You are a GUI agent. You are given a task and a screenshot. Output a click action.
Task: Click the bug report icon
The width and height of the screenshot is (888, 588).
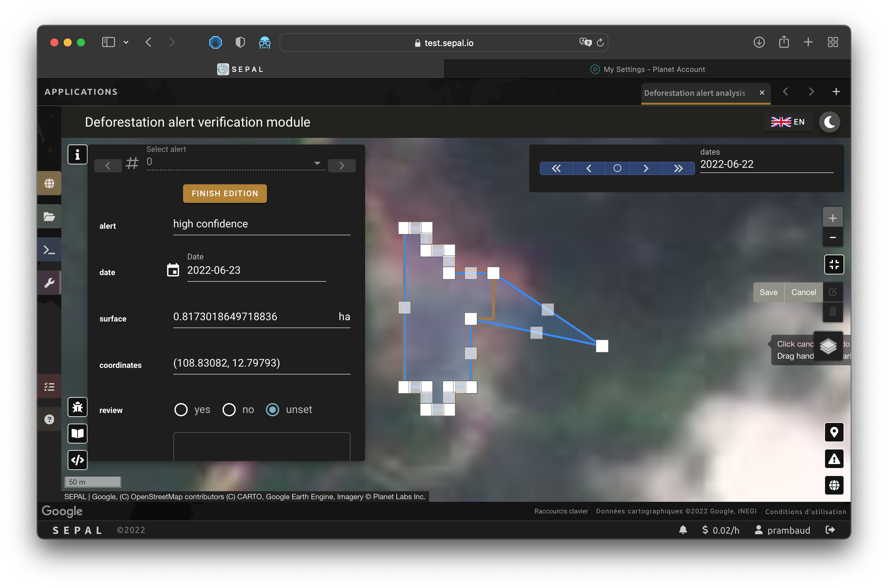pos(77,407)
